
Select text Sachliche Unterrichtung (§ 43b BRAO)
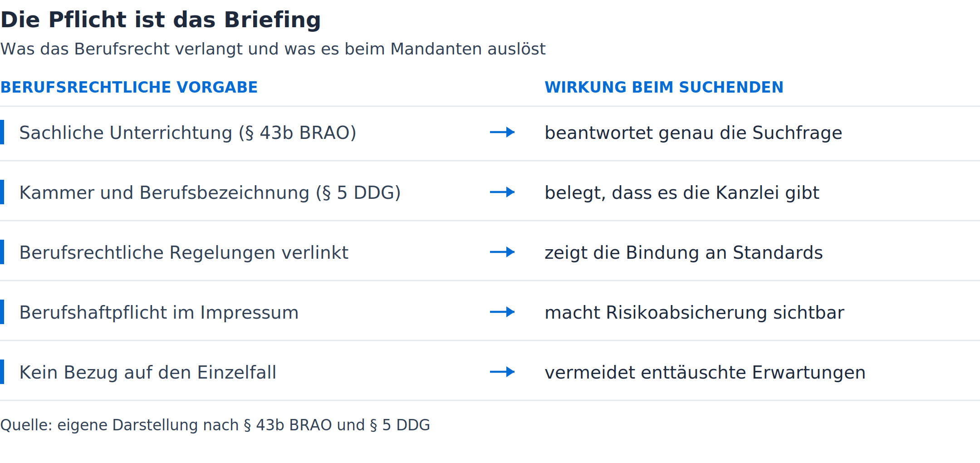[188, 133]
